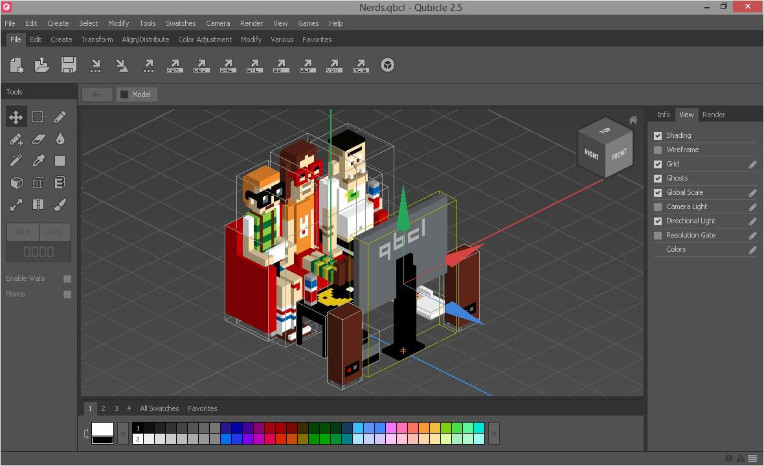The height and width of the screenshot is (466, 764).
Task: Reset view with the home icon
Action: pos(633,120)
